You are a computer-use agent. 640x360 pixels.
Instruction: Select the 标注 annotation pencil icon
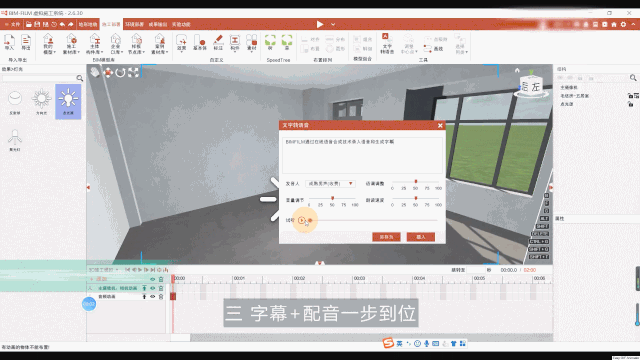click(x=218, y=42)
